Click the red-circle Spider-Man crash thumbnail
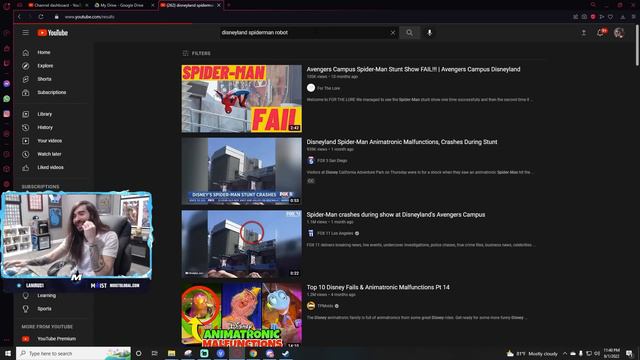The image size is (640, 360). [x=242, y=244]
